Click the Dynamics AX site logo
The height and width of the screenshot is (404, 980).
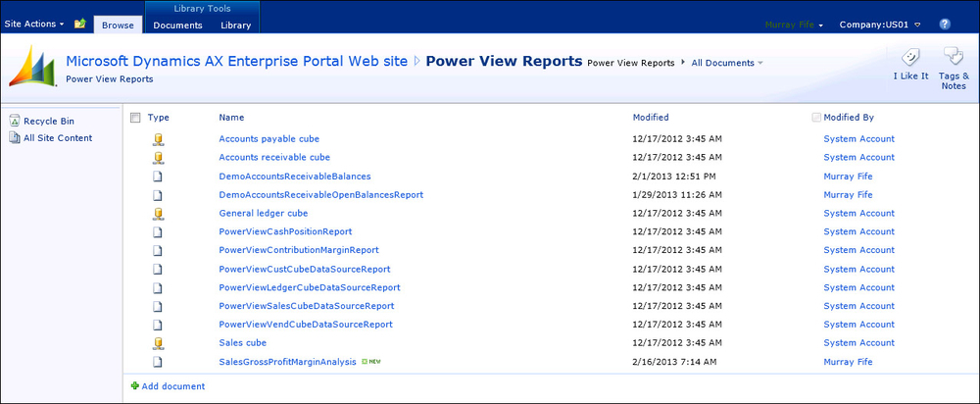[x=32, y=67]
